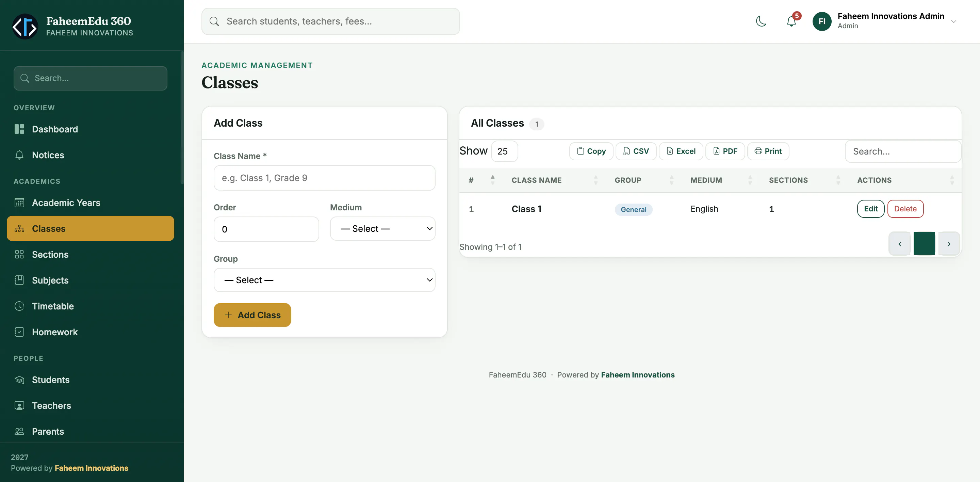
Task: Open the Group select dropdown
Action: pyautogui.click(x=325, y=280)
